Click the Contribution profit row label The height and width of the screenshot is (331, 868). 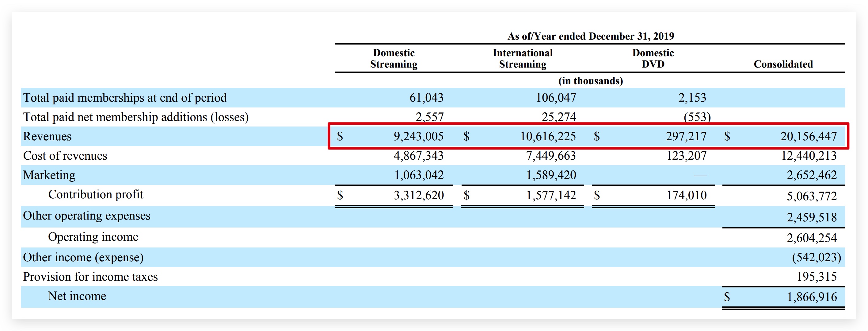(x=96, y=194)
